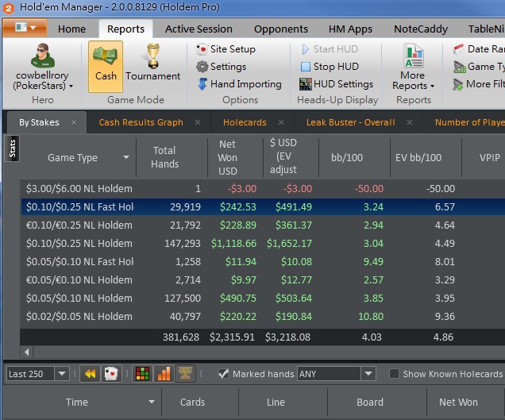Open Game Type filter
The height and width of the screenshot is (420, 505).
[x=479, y=67]
